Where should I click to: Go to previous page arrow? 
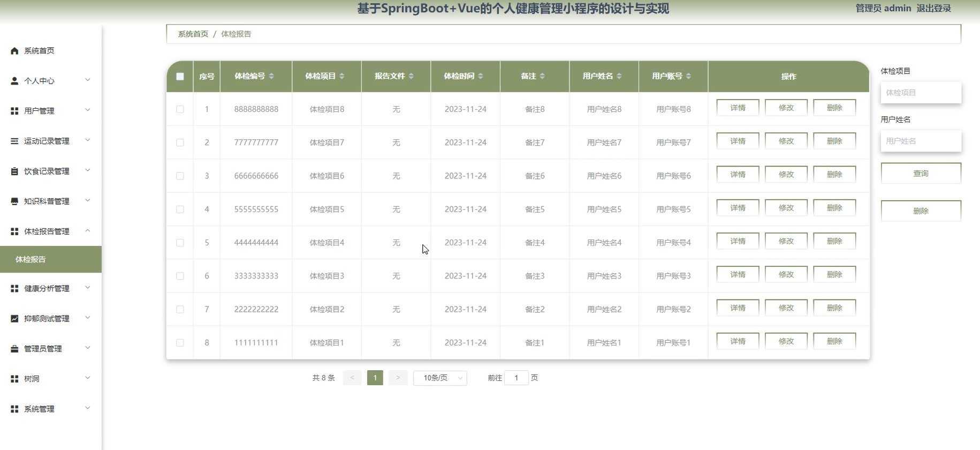click(x=352, y=378)
